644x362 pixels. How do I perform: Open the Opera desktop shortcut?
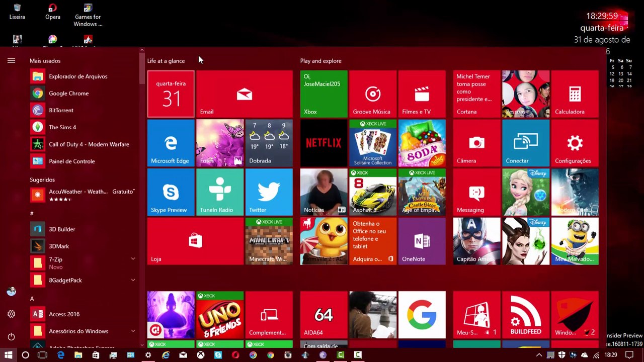point(53,12)
